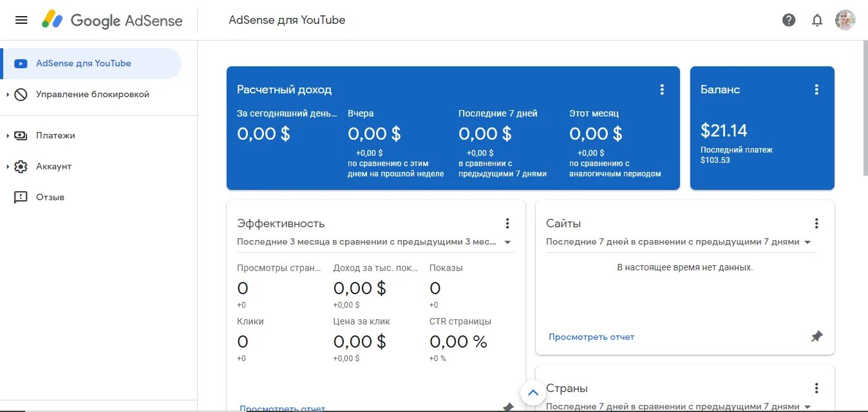This screenshot has height=412, width=868.
Task: Click the Эффективность card title
Action: click(x=281, y=223)
